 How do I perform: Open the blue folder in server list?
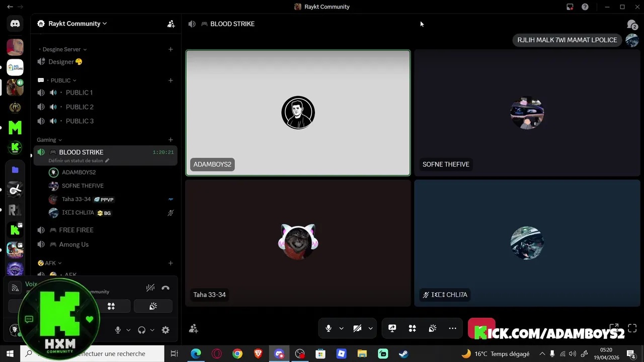pyautogui.click(x=15, y=170)
